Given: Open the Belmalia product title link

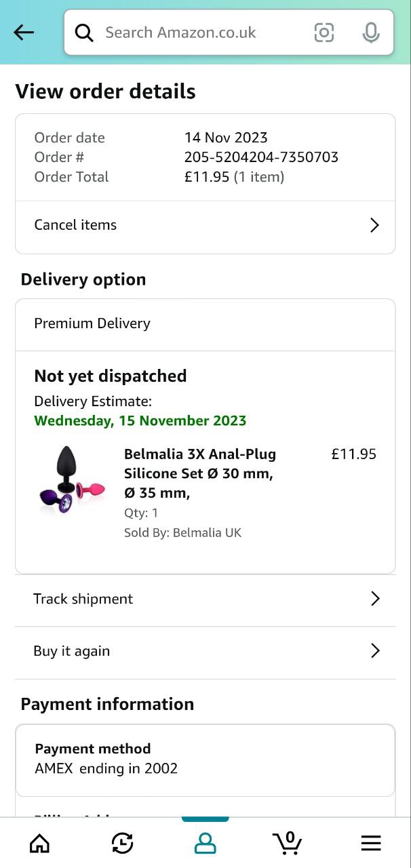Looking at the screenshot, I should [x=200, y=473].
